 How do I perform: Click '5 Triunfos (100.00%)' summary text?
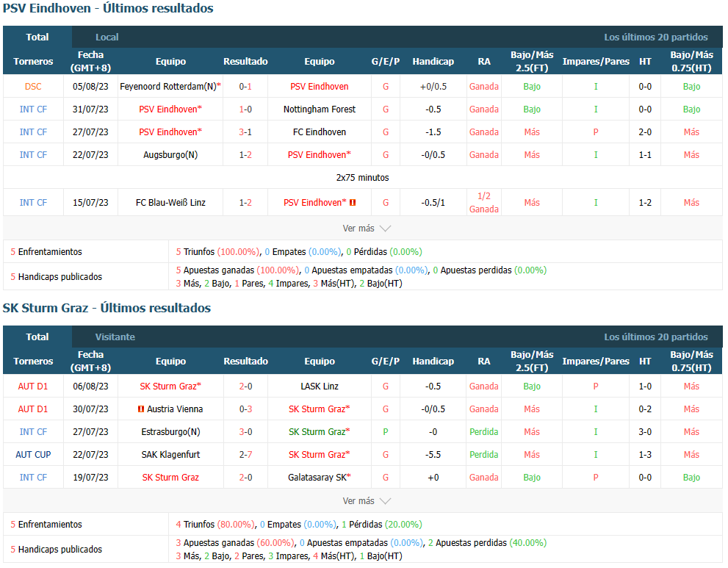point(217,252)
